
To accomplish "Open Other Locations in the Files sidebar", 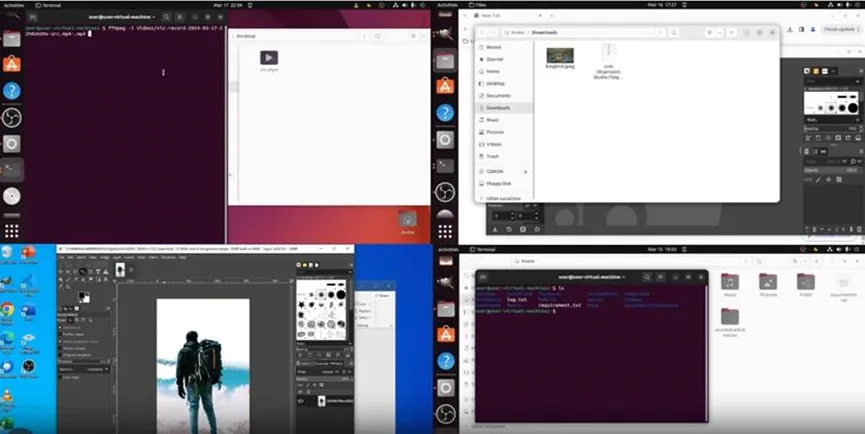I will click(x=504, y=198).
